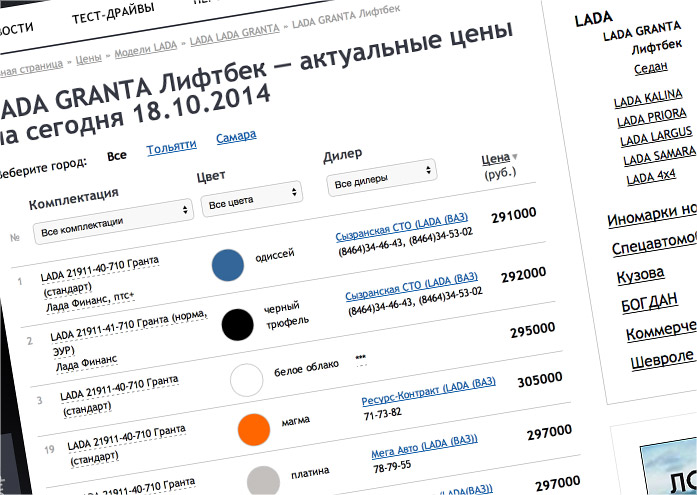Open the LADA 4x4 sidebar link
The image size is (697, 495).
(651, 177)
